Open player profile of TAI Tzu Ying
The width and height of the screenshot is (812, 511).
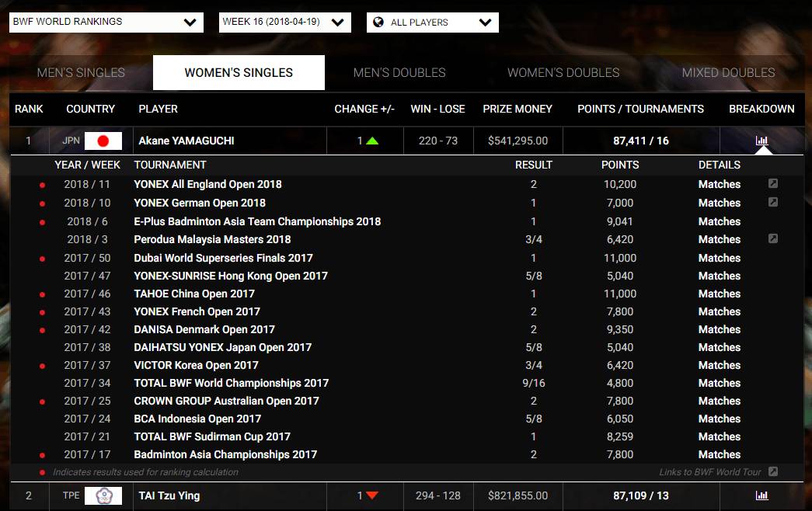[x=169, y=495]
